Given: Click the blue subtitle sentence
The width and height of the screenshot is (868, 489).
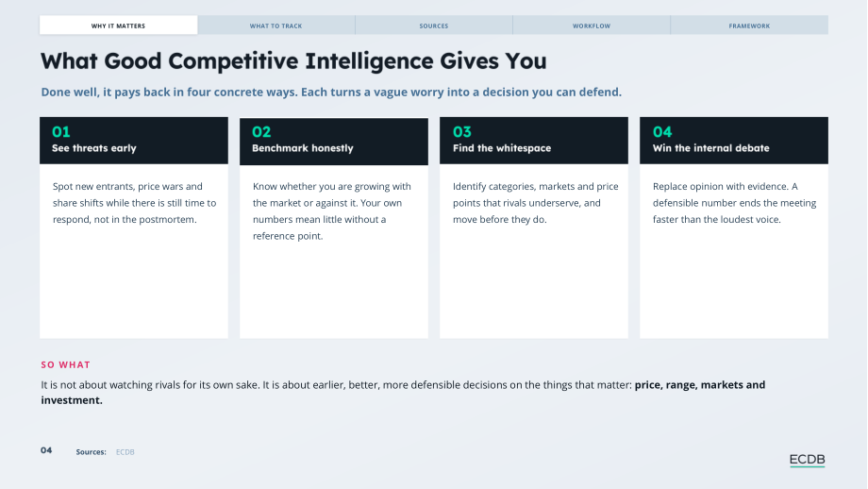Looking at the screenshot, I should point(331,92).
